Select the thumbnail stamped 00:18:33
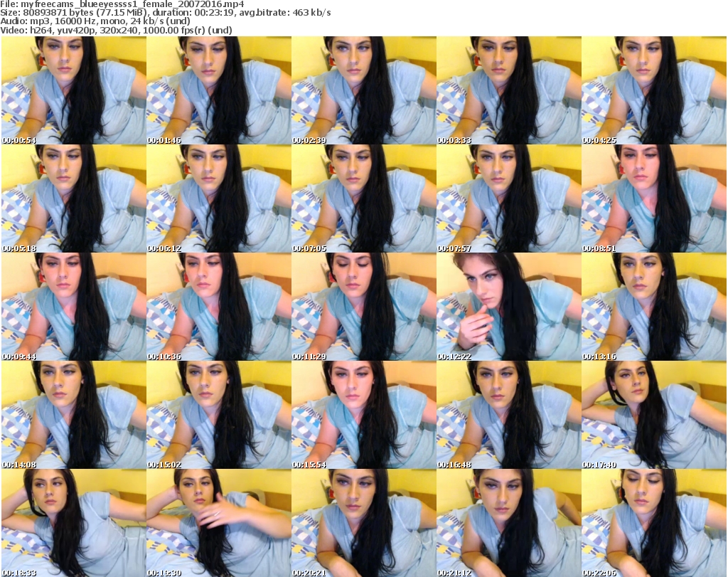 tap(74, 523)
